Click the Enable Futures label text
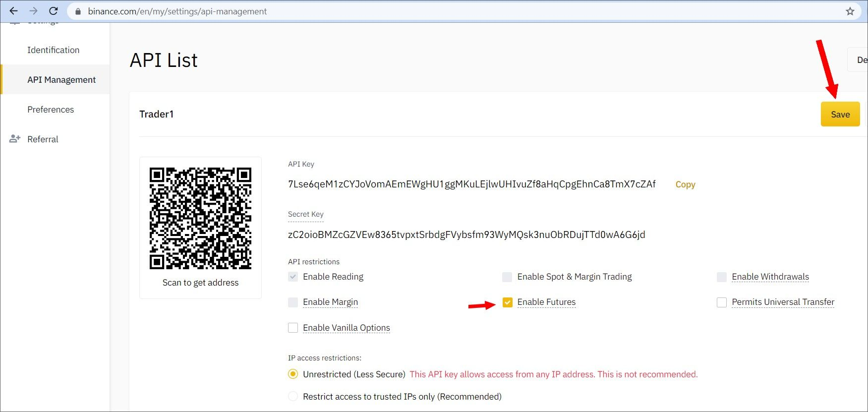The height and width of the screenshot is (412, 868). point(546,302)
